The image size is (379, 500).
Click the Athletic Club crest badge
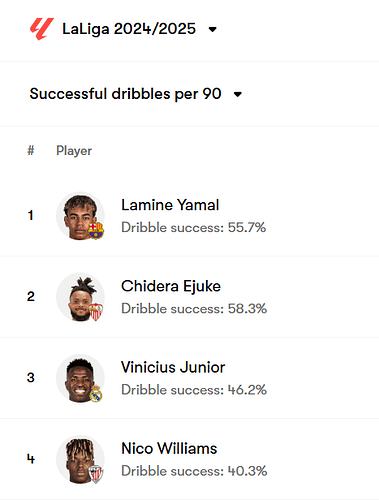click(x=96, y=475)
